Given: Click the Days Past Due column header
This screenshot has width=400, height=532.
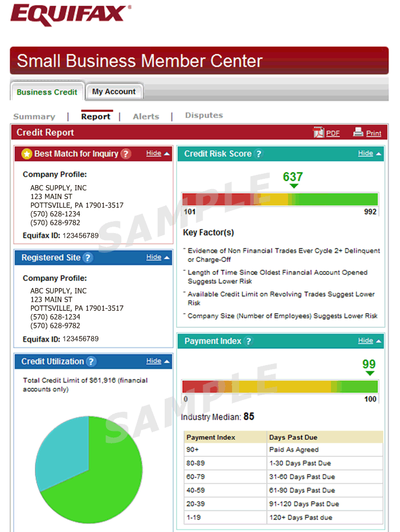Looking at the screenshot, I should coord(324,437).
